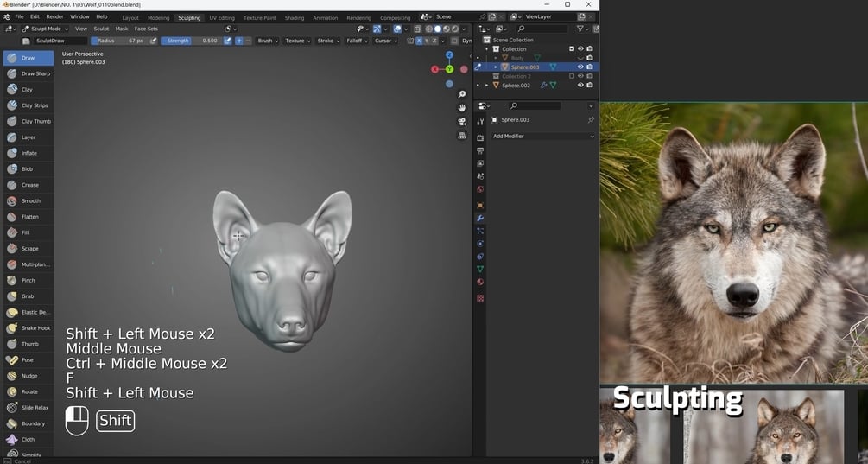Toggle visibility eye of Sphere.003
868x464 pixels.
[580, 67]
